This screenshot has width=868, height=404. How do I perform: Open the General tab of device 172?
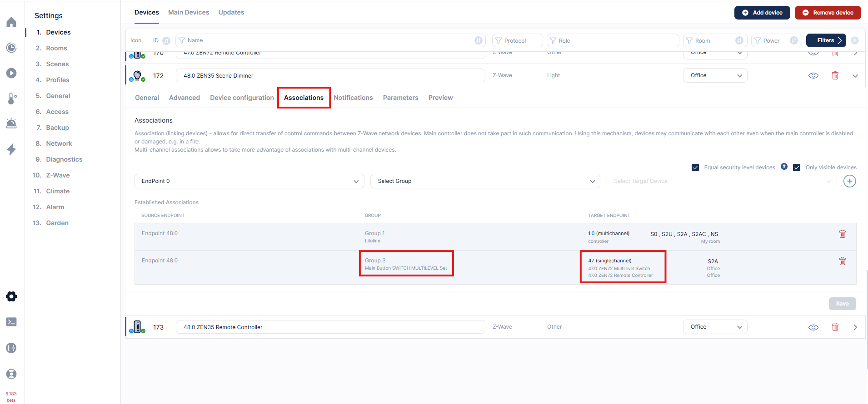tap(147, 98)
